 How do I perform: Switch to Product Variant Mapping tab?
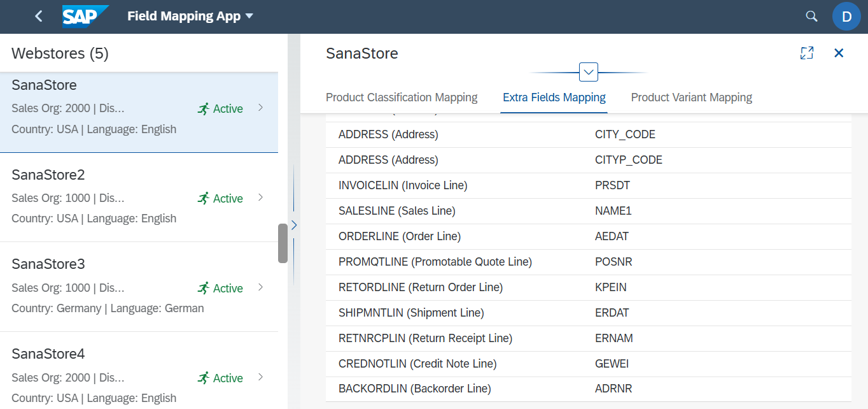pyautogui.click(x=691, y=97)
